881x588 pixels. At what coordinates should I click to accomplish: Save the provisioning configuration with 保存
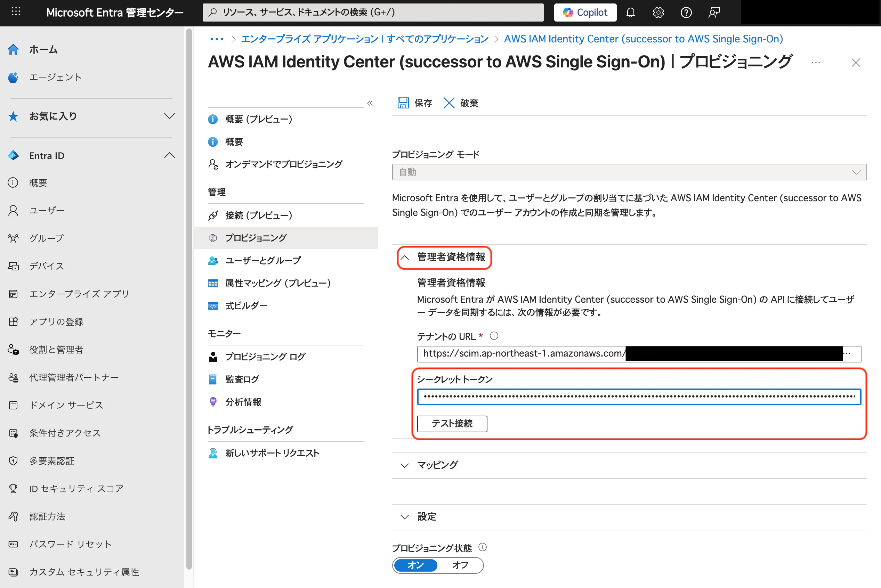414,103
